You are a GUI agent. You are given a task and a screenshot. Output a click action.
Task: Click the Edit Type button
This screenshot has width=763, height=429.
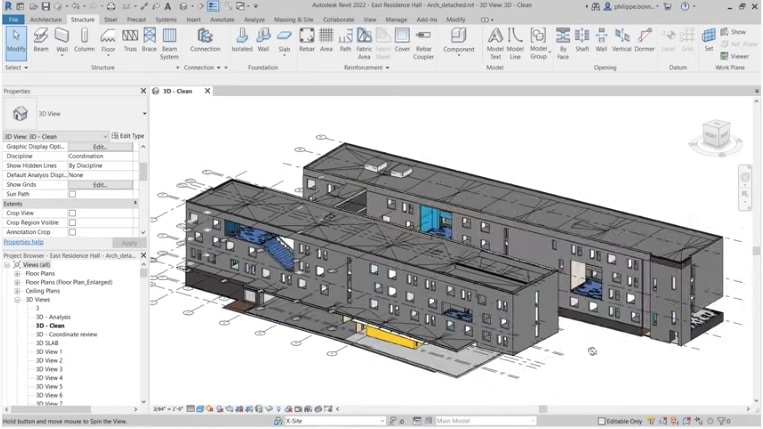coord(128,136)
